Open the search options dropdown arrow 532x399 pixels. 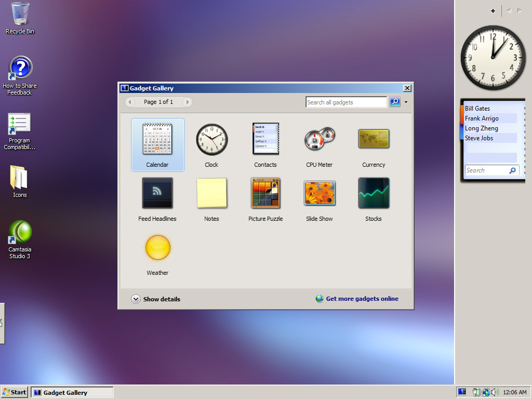[406, 102]
